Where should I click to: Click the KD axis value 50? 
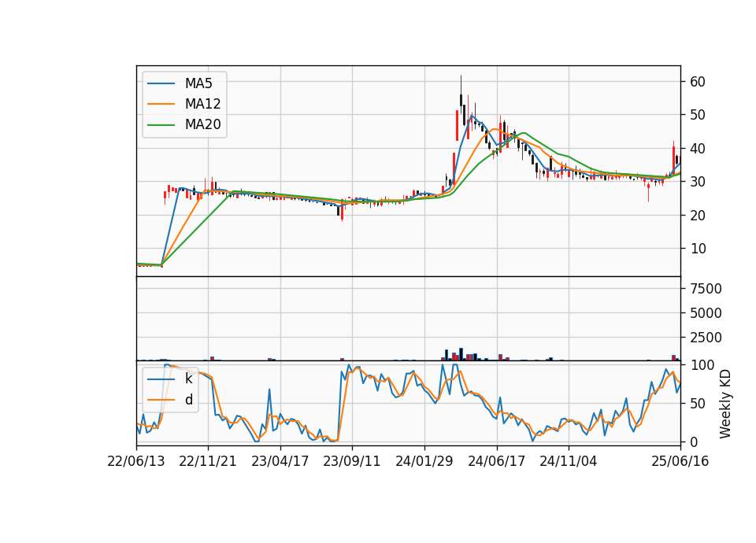point(698,403)
